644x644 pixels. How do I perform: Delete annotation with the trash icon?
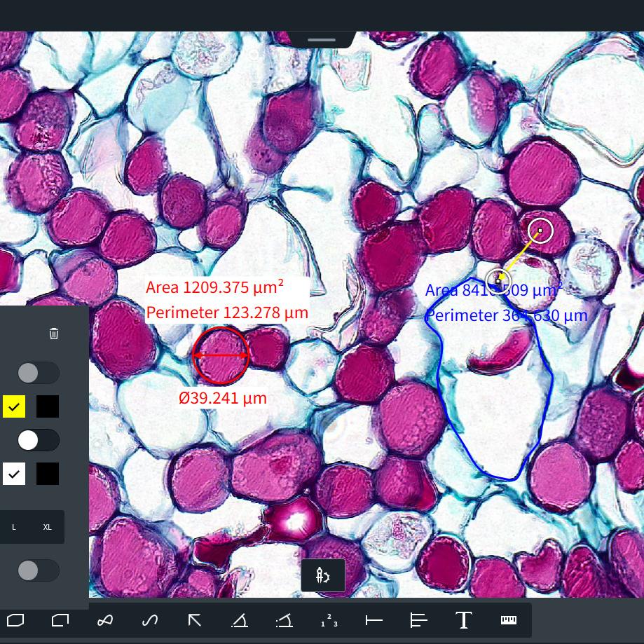(54, 334)
